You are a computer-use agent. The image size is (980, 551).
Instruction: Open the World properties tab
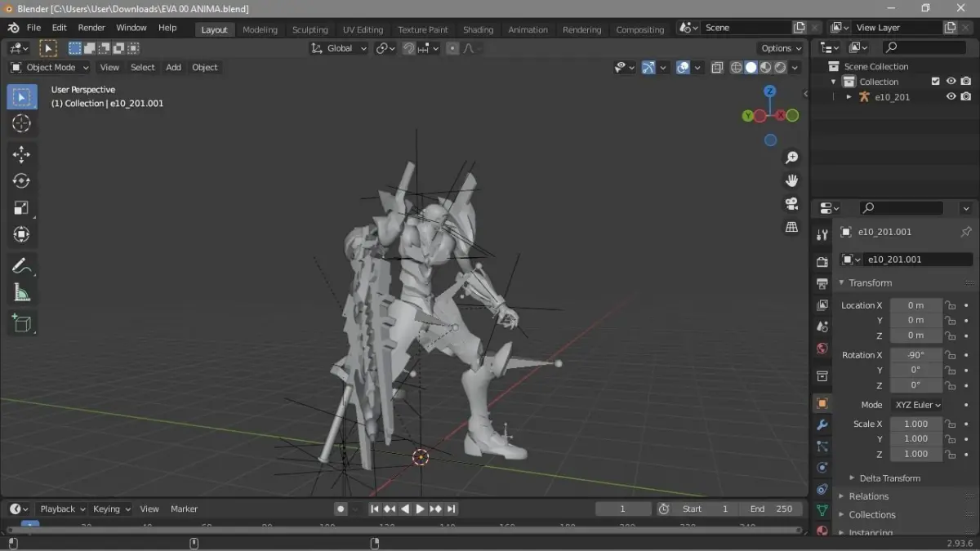pos(822,349)
